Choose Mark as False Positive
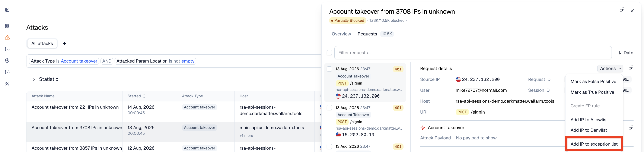The height and width of the screenshot is (152, 644). tap(593, 82)
